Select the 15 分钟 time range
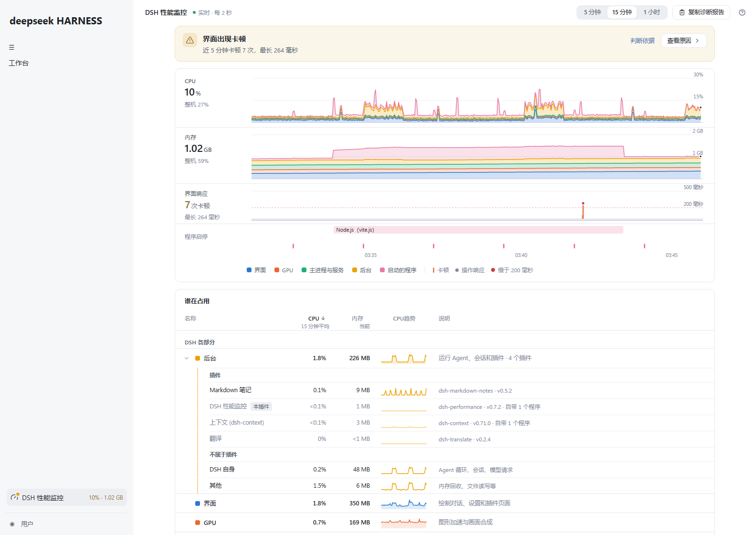The width and height of the screenshot is (756, 535). (x=622, y=12)
